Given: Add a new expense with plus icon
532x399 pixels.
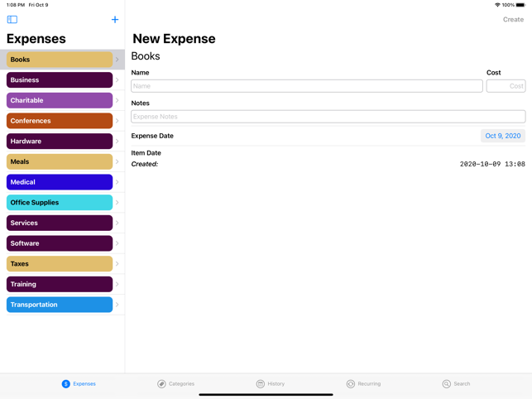Looking at the screenshot, I should point(115,20).
